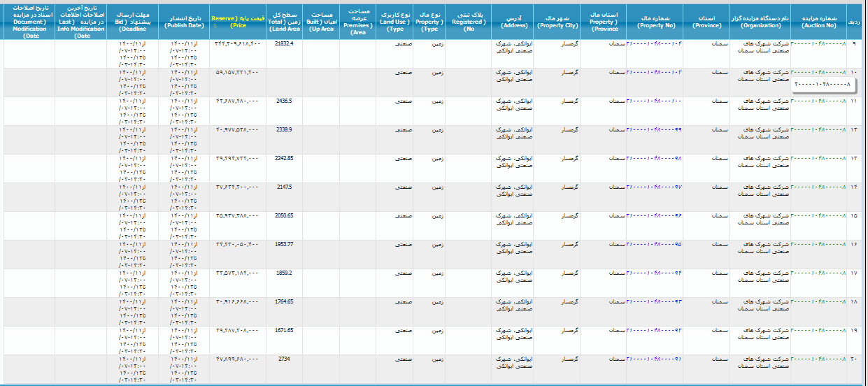Open the green auction number link in row 16
This screenshot has height=386, width=868.
818,245
